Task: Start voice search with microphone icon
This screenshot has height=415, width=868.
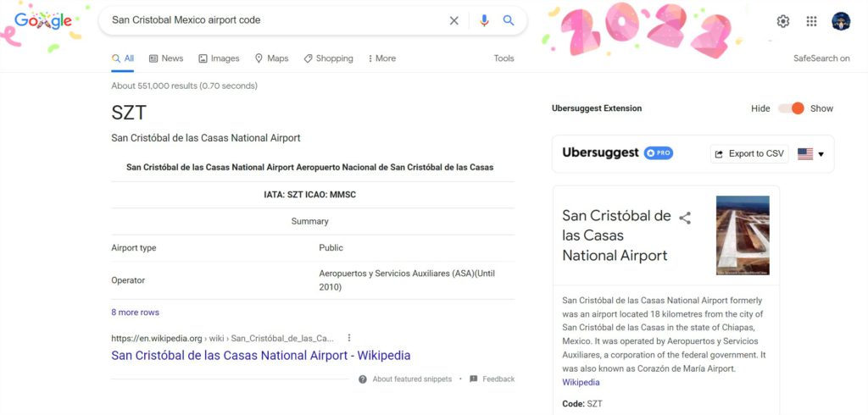Action: 484,20
